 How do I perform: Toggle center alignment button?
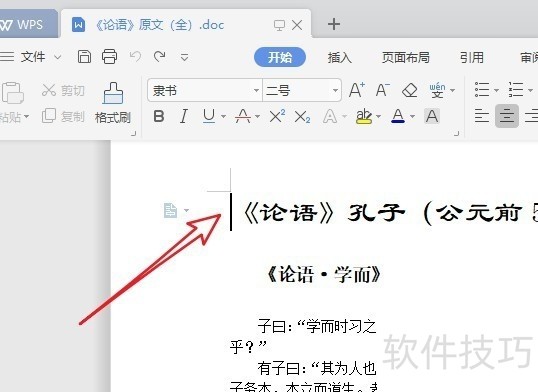click(x=507, y=116)
